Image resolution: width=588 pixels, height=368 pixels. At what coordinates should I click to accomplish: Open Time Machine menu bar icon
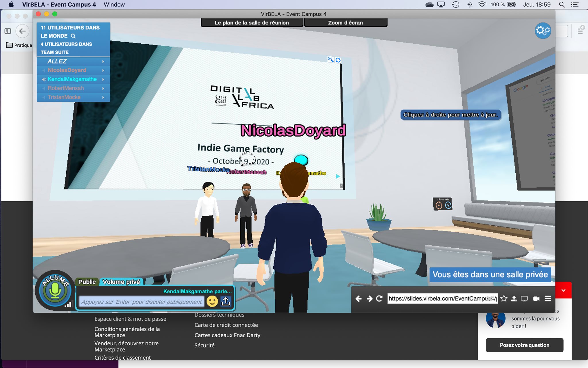(x=456, y=5)
